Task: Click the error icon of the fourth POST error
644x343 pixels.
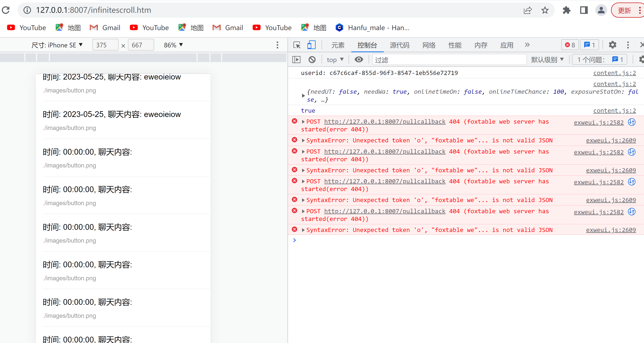Action: [294, 211]
